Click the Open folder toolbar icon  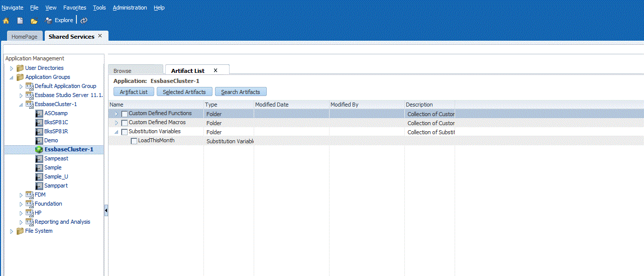click(34, 21)
